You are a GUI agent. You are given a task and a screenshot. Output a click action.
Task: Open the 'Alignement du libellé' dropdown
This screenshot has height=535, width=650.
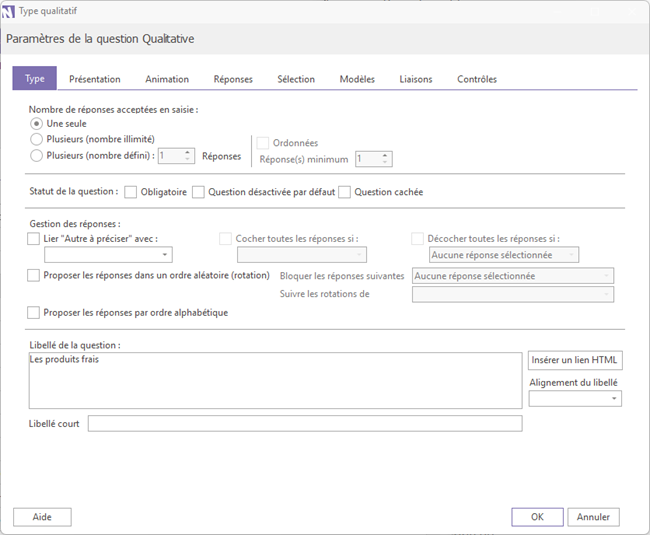[x=575, y=399]
